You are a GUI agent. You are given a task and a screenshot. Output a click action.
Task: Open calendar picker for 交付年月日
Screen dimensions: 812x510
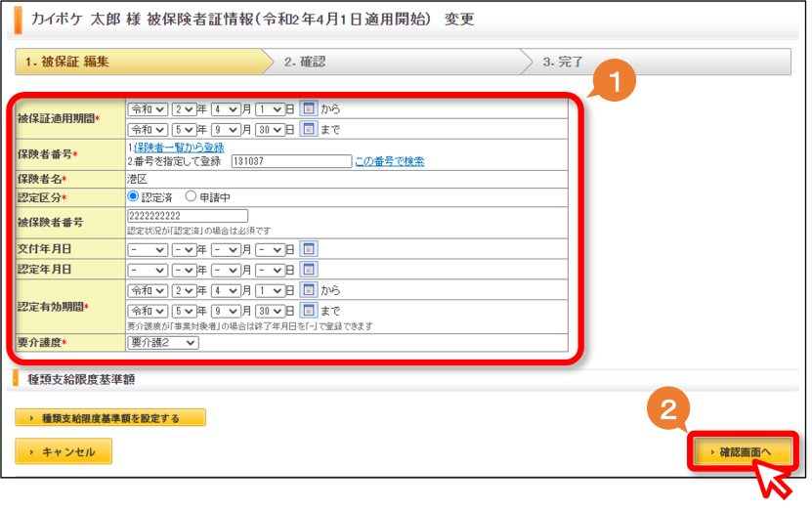coord(309,249)
